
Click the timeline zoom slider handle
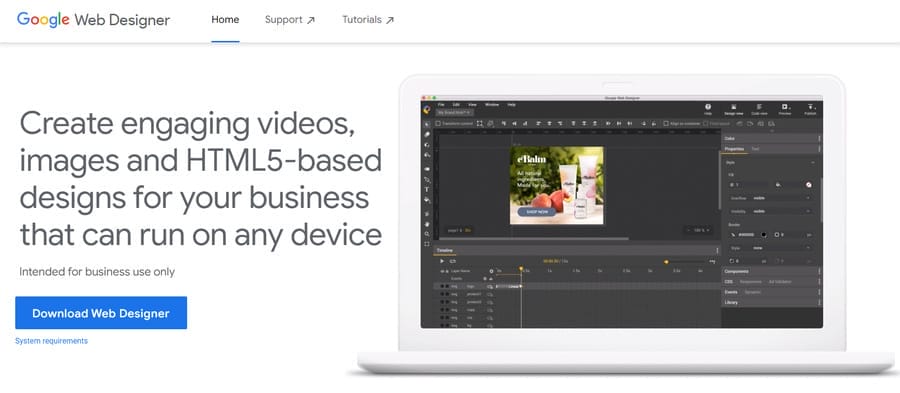point(666,262)
